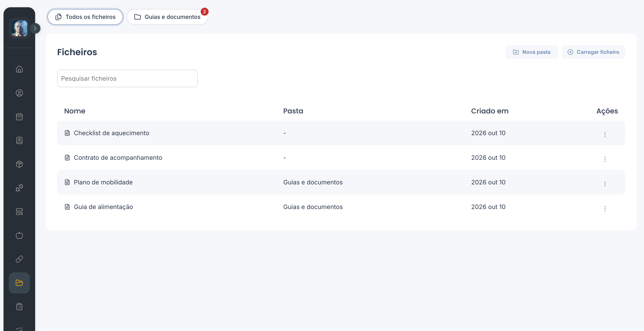Viewport: 644px width, 331px height.
Task: Switch to Guias e documentos tab
Action: (x=167, y=17)
